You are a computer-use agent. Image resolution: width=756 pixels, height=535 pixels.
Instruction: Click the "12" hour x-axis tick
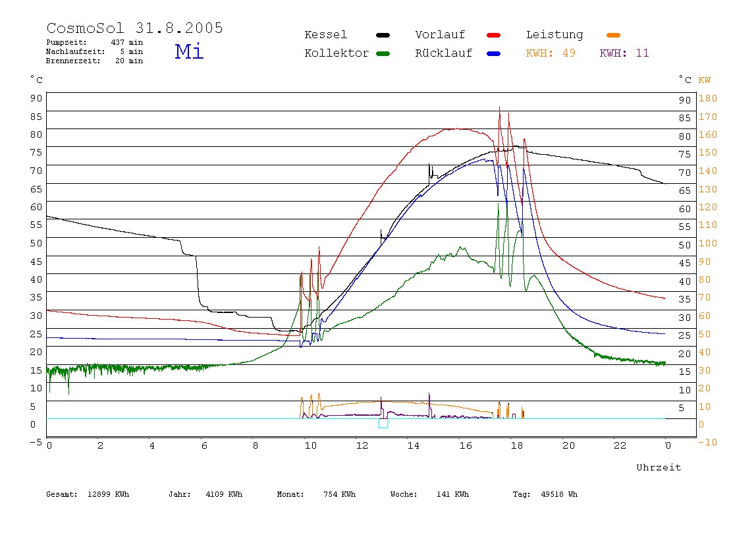pos(362,445)
